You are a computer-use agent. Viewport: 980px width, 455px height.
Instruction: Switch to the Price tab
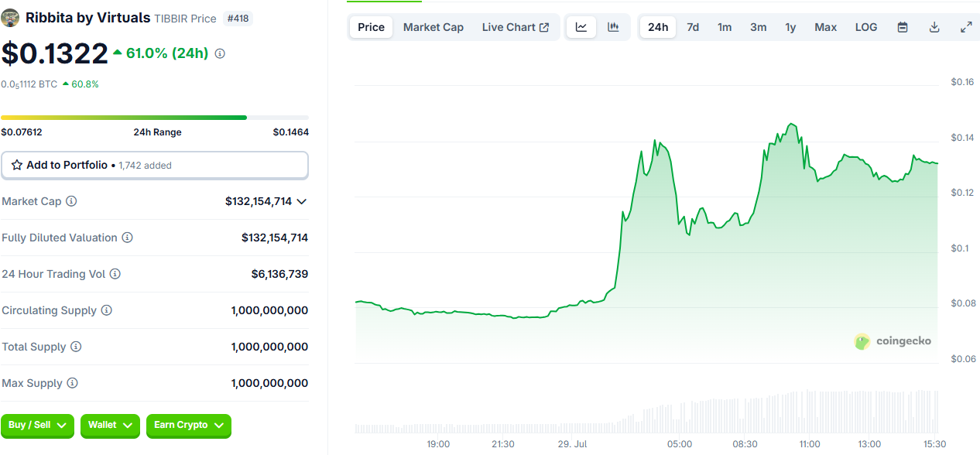(x=371, y=27)
